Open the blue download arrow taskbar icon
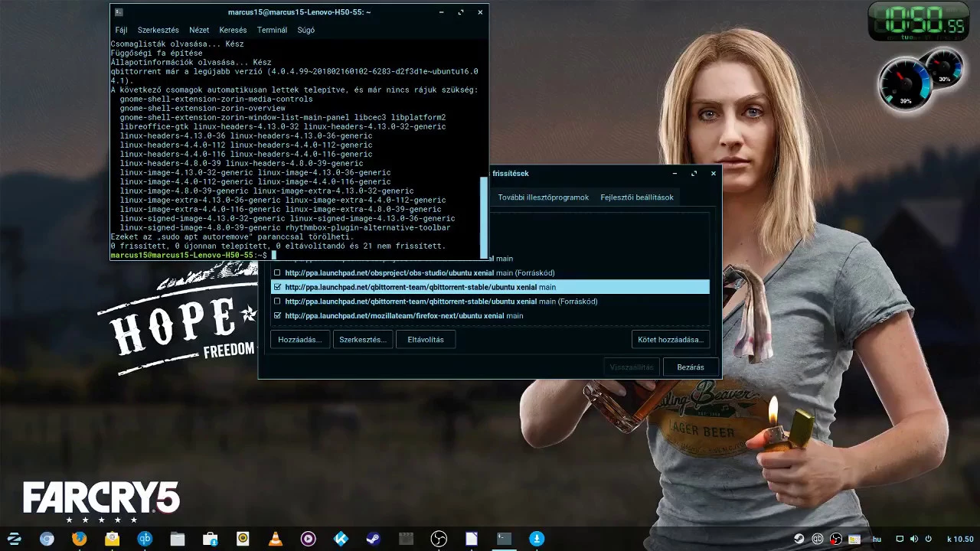This screenshot has width=980, height=551. point(537,539)
